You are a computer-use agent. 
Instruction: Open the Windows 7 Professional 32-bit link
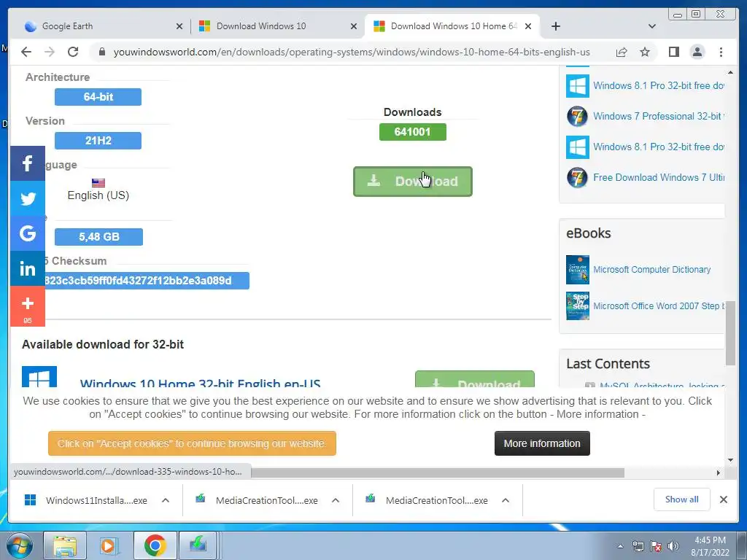point(659,116)
